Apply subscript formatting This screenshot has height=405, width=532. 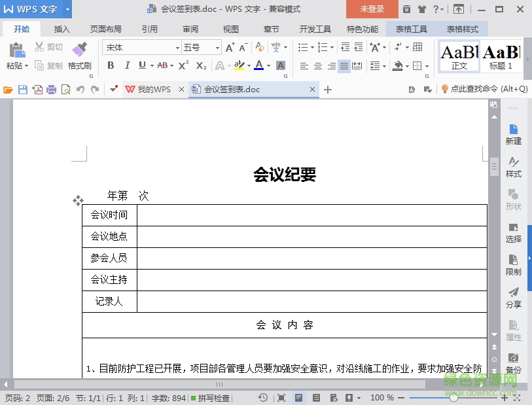[x=200, y=65]
